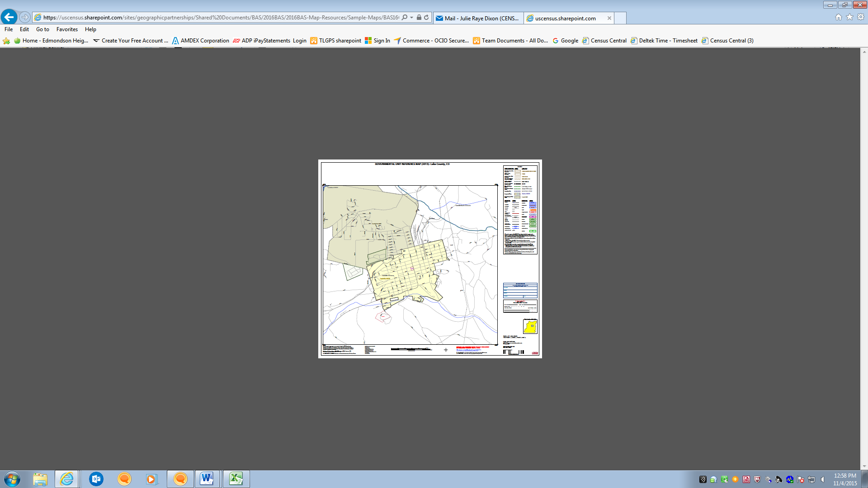Click the address bar search magnifier

(x=405, y=18)
